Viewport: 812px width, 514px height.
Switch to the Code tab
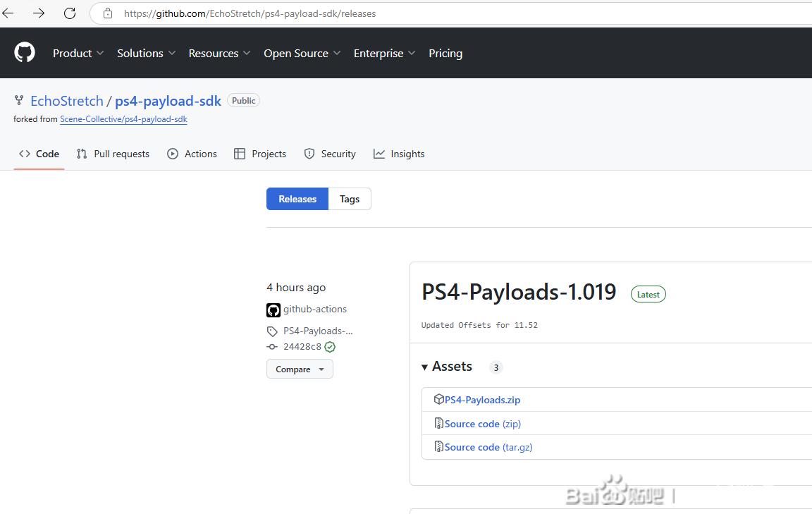click(x=39, y=154)
